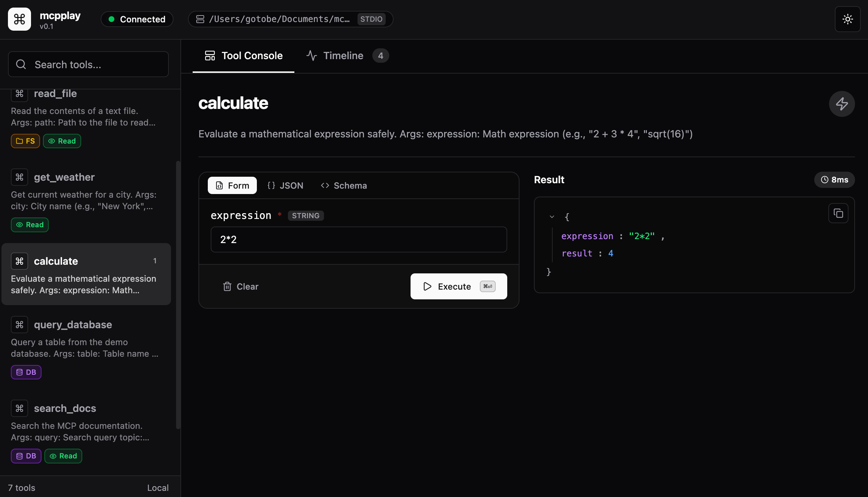The width and height of the screenshot is (868, 497).
Task: Execute the calculate tool
Action: click(x=458, y=286)
